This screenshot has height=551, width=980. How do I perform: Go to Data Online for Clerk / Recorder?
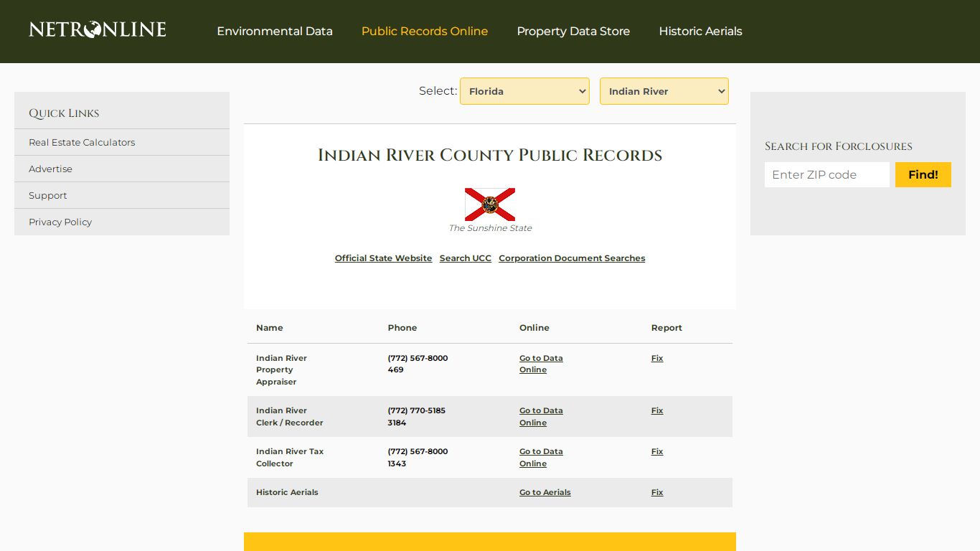tap(541, 417)
